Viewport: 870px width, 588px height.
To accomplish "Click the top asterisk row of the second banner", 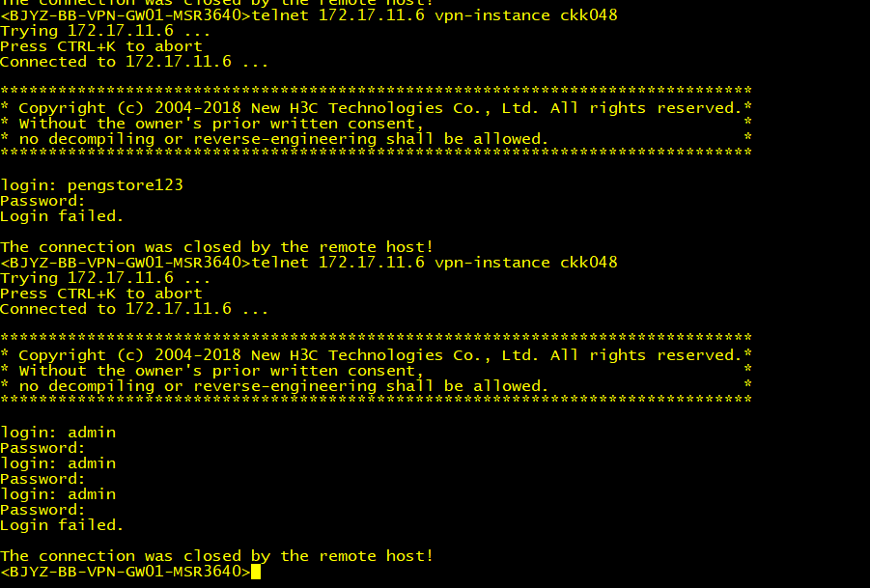I will (376, 338).
